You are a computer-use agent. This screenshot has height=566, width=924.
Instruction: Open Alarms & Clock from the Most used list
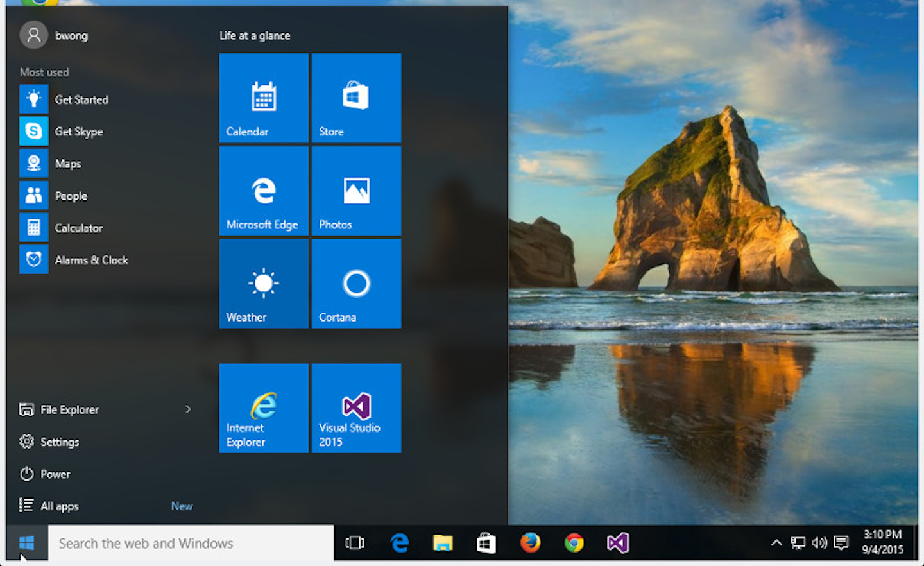pos(106,260)
